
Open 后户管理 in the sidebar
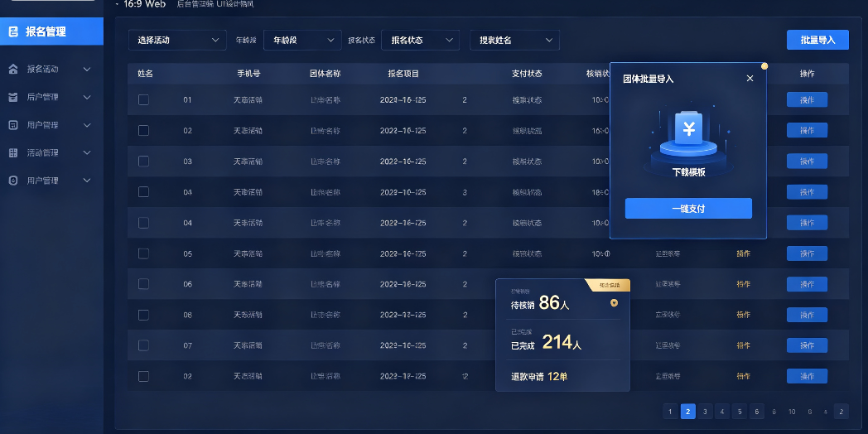click(x=42, y=97)
